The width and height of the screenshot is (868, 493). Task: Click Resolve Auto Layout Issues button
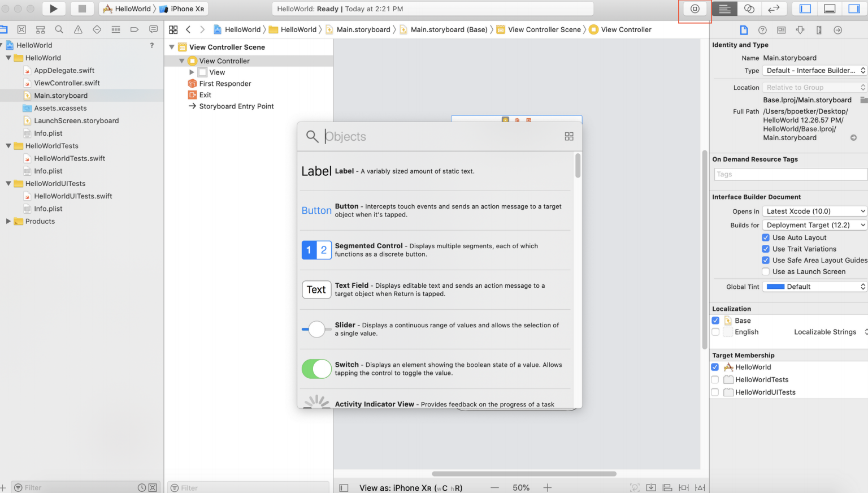pyautogui.click(x=700, y=487)
